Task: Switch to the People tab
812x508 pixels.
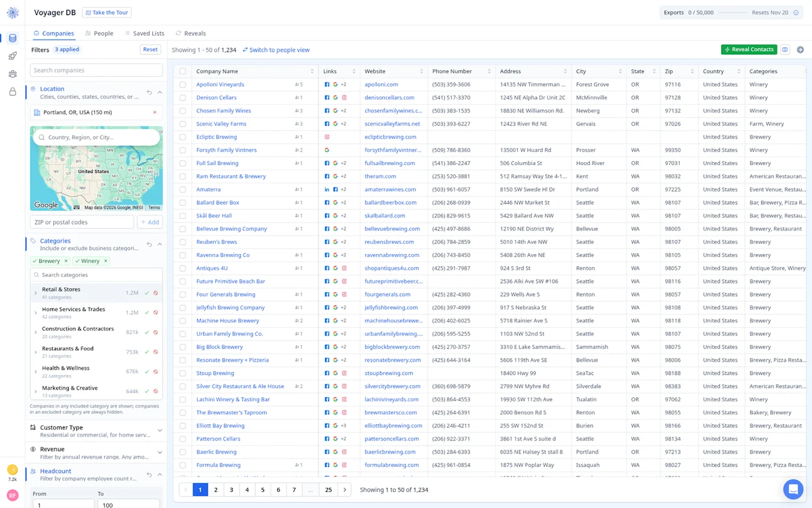Action: pyautogui.click(x=99, y=33)
